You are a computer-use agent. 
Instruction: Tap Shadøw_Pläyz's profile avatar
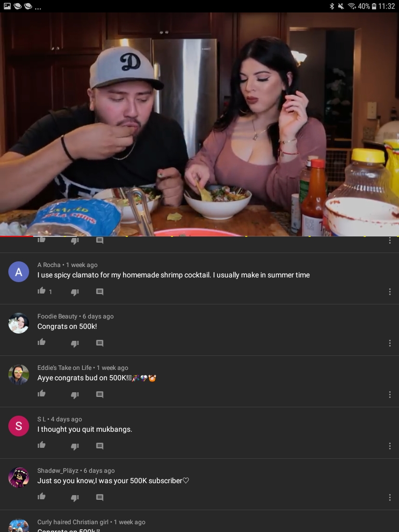point(19,477)
